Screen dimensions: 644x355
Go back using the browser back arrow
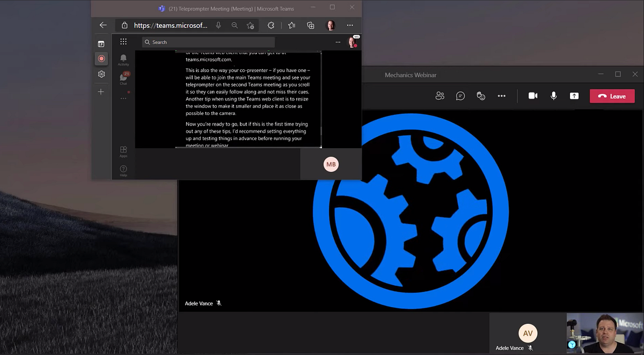tap(103, 25)
